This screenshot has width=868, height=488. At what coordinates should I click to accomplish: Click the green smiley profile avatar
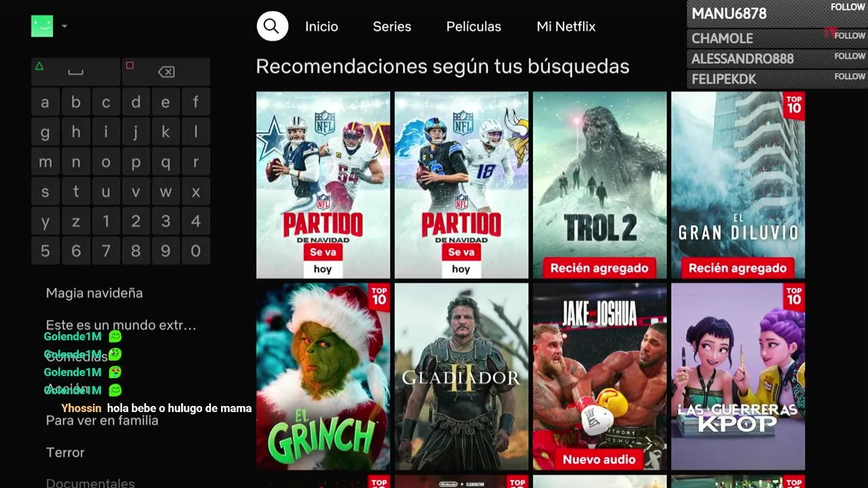coord(42,26)
